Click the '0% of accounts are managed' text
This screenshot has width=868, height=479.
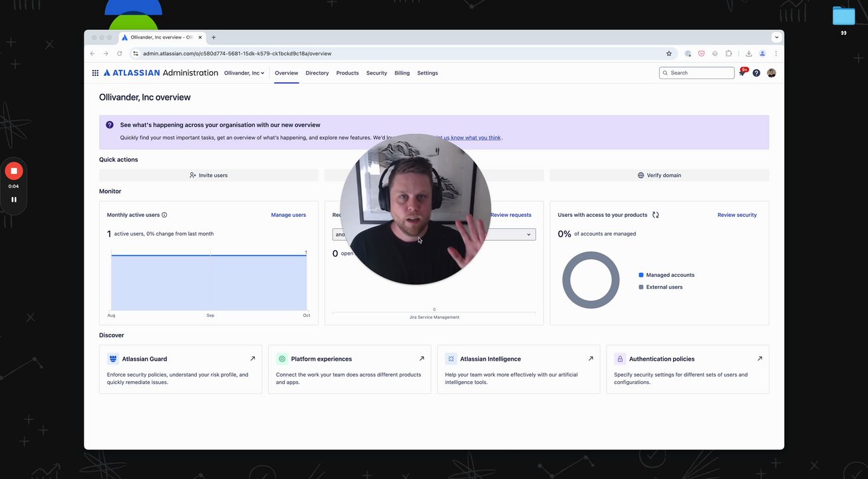coord(597,234)
